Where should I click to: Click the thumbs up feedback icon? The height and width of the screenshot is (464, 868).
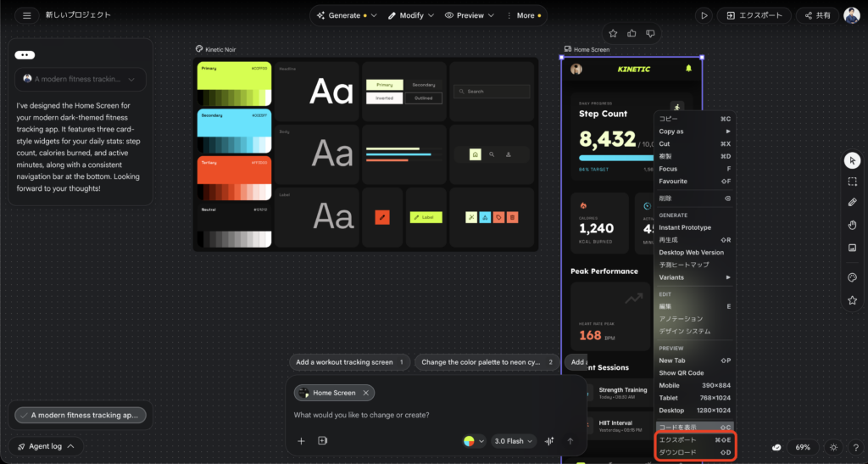pyautogui.click(x=632, y=33)
